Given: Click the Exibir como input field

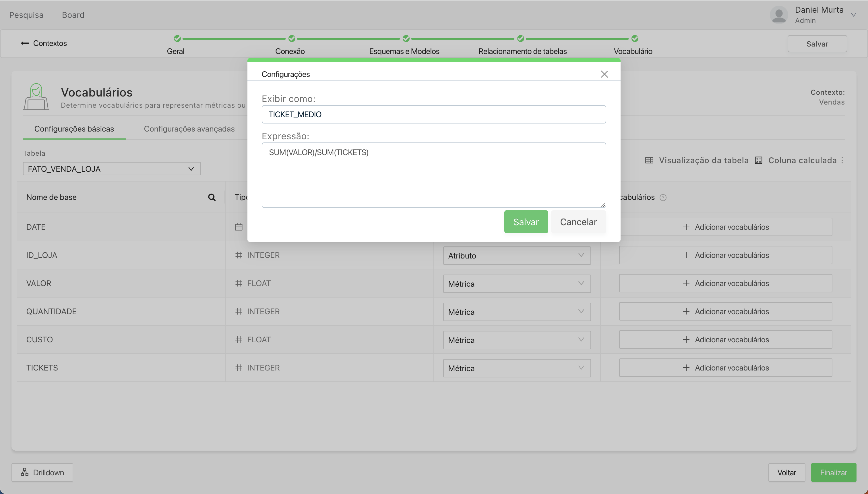Looking at the screenshot, I should click(x=433, y=114).
